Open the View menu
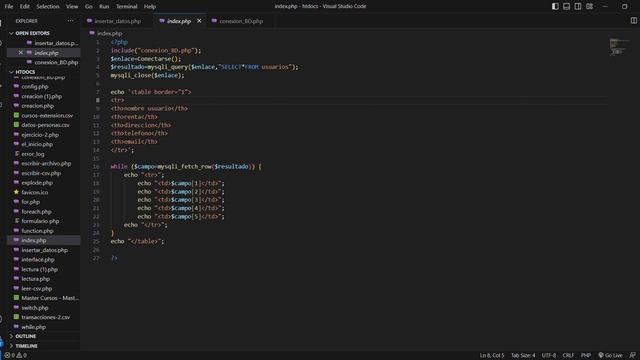This screenshot has height=360, width=640. click(x=72, y=7)
